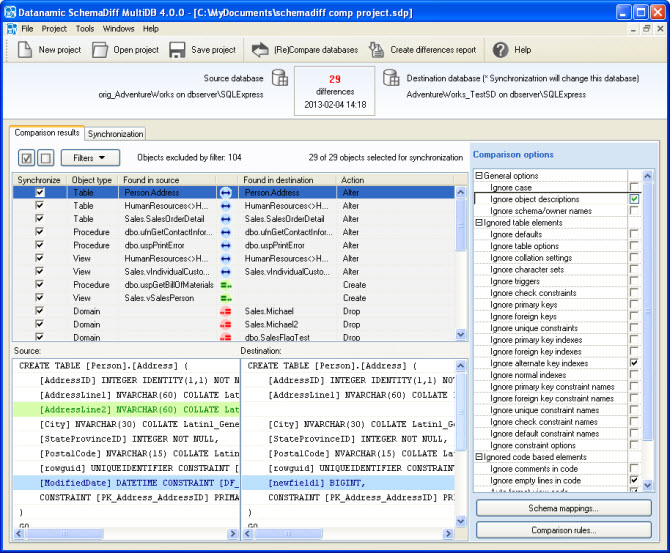
Task: Click the red drop icon for Sales.Michael2
Action: pyautogui.click(x=226, y=325)
